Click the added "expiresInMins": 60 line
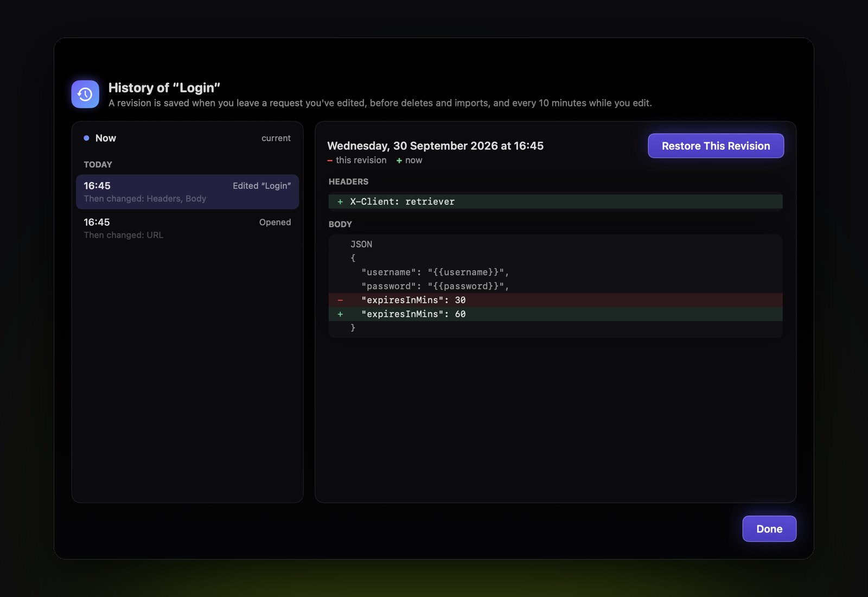This screenshot has width=868, height=597. point(556,314)
